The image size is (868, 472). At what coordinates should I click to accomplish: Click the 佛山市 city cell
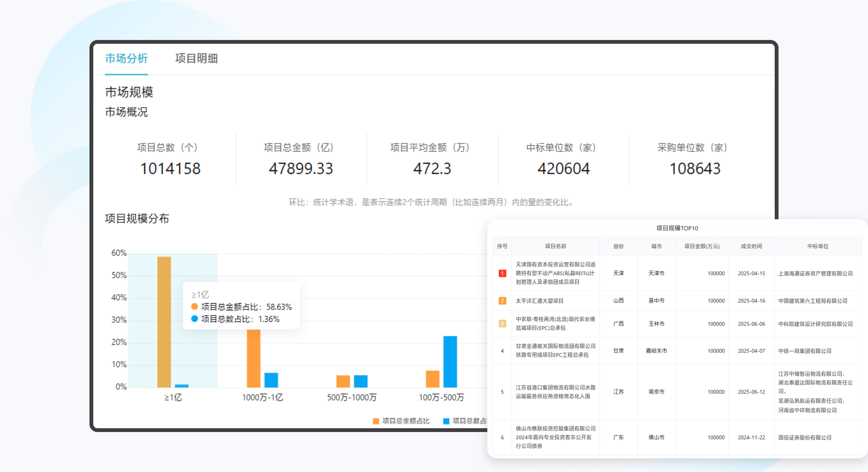point(656,437)
